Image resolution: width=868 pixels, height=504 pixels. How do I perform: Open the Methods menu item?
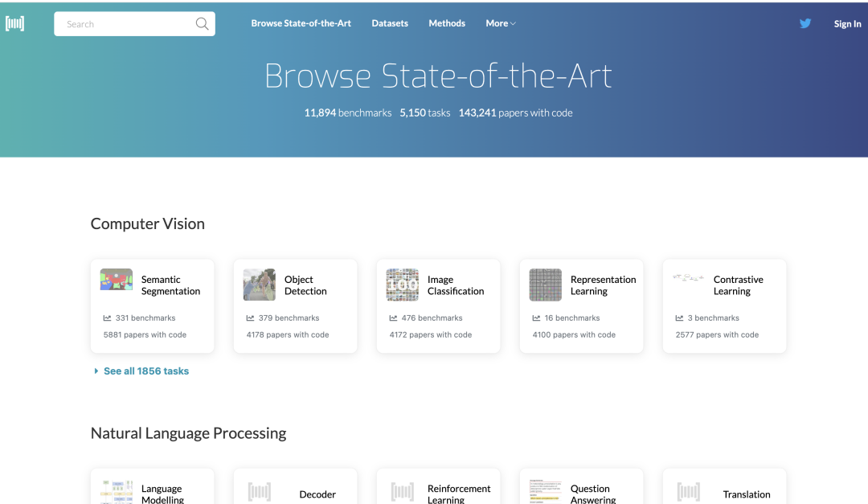(447, 23)
